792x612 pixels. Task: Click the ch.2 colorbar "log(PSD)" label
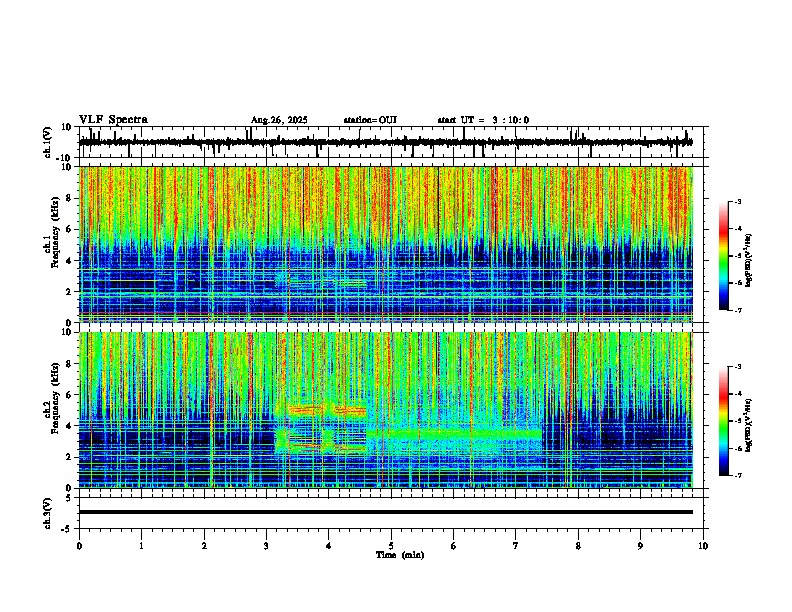click(749, 425)
